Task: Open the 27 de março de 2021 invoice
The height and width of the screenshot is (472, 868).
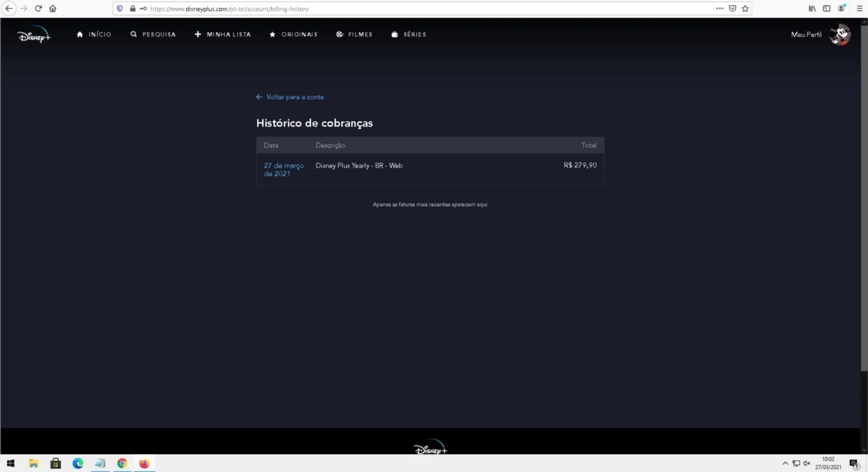Action: point(284,170)
